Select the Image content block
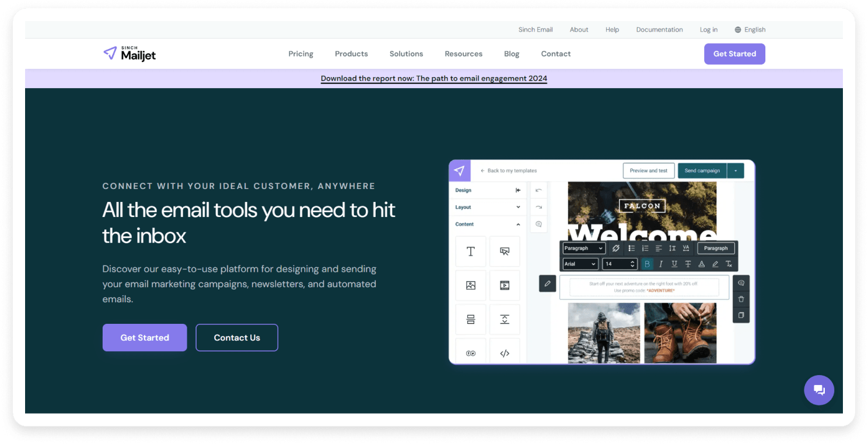Screen dimensions: 868x444 [x=471, y=285]
